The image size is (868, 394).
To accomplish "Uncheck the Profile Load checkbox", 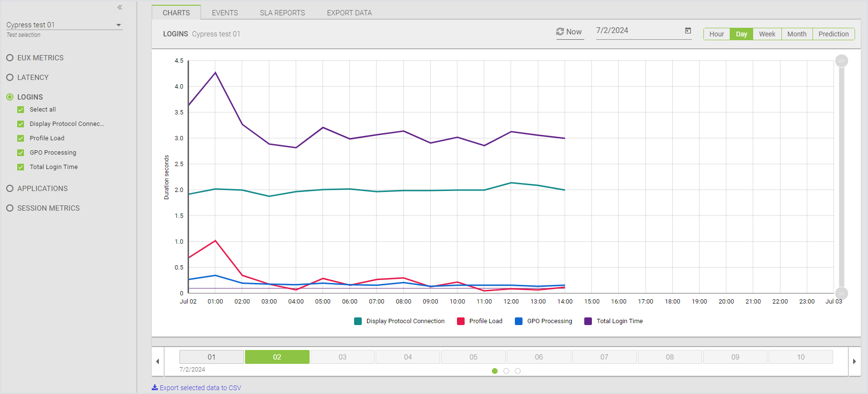I will (21, 138).
